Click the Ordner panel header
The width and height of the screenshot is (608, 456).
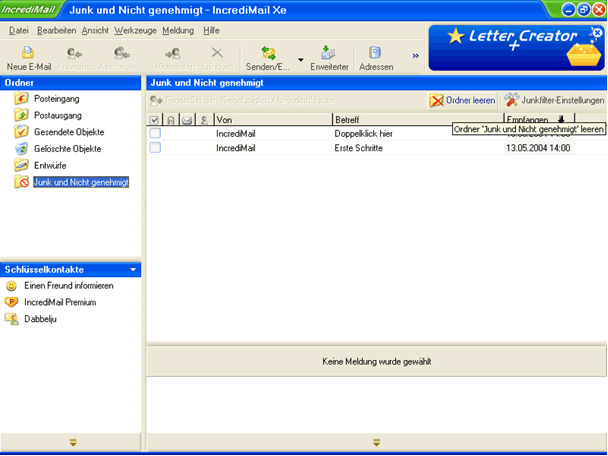(71, 83)
